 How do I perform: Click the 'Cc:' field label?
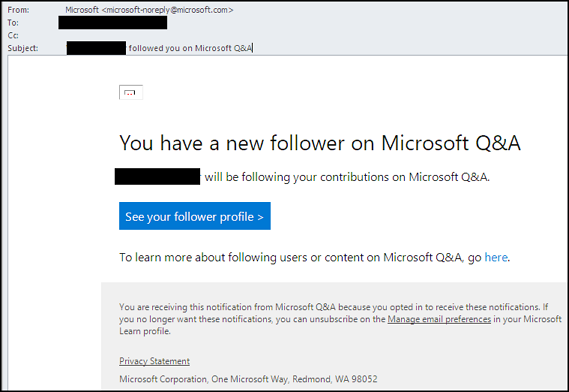pyautogui.click(x=13, y=36)
